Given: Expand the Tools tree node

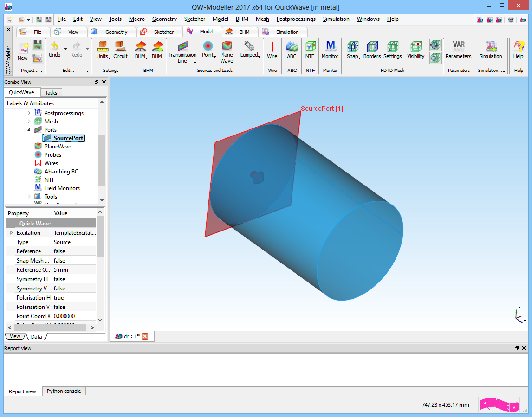Looking at the screenshot, I should coord(29,196).
